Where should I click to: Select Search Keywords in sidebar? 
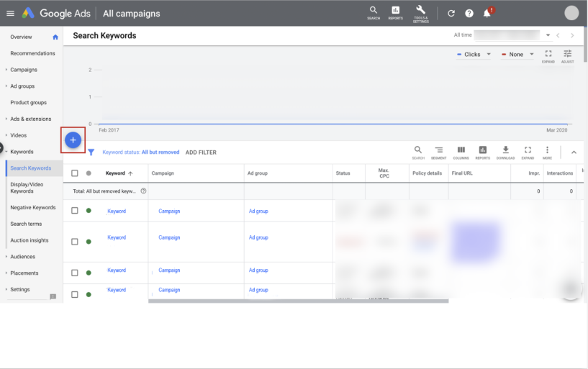point(31,168)
